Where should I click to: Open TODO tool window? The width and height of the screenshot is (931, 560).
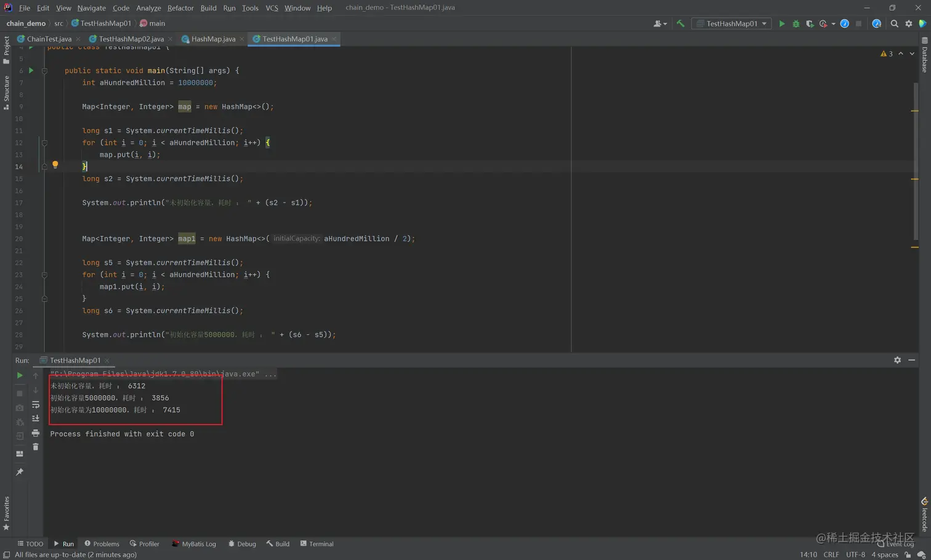point(30,544)
